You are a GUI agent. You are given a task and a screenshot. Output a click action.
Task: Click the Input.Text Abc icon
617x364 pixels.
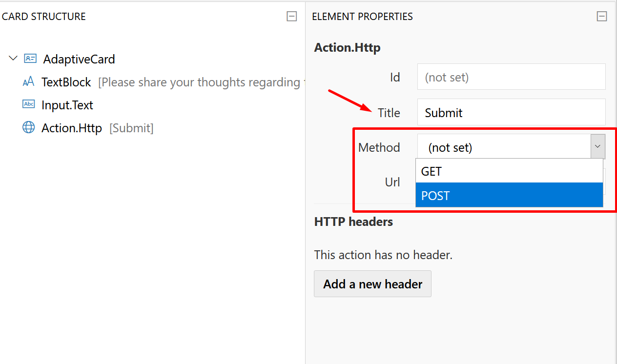(29, 104)
